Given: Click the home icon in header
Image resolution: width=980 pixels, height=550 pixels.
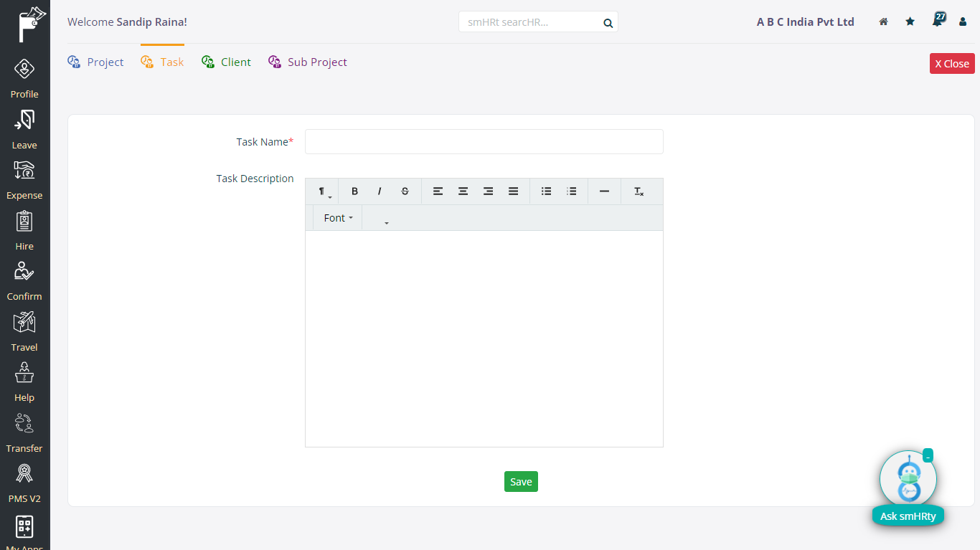Looking at the screenshot, I should click(x=883, y=22).
